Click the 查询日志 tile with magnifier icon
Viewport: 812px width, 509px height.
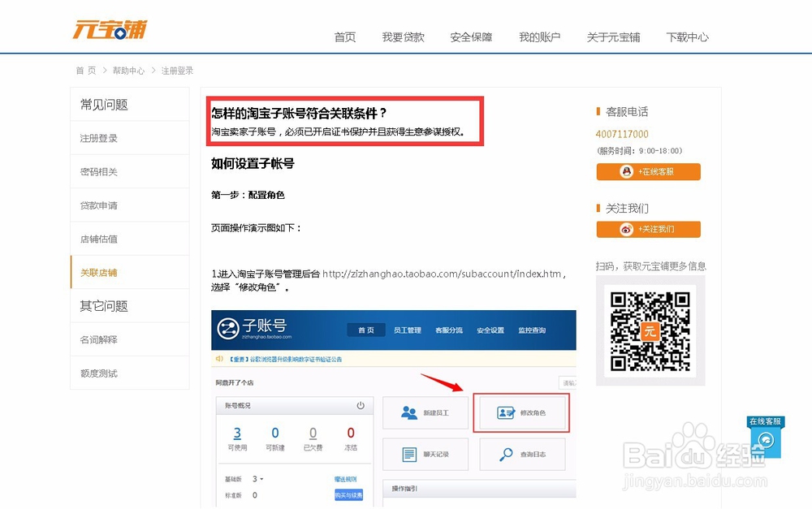point(522,454)
